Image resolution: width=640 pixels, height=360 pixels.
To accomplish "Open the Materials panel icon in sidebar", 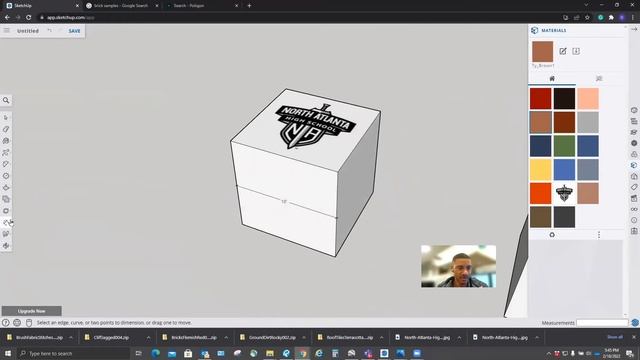I will 634,165.
